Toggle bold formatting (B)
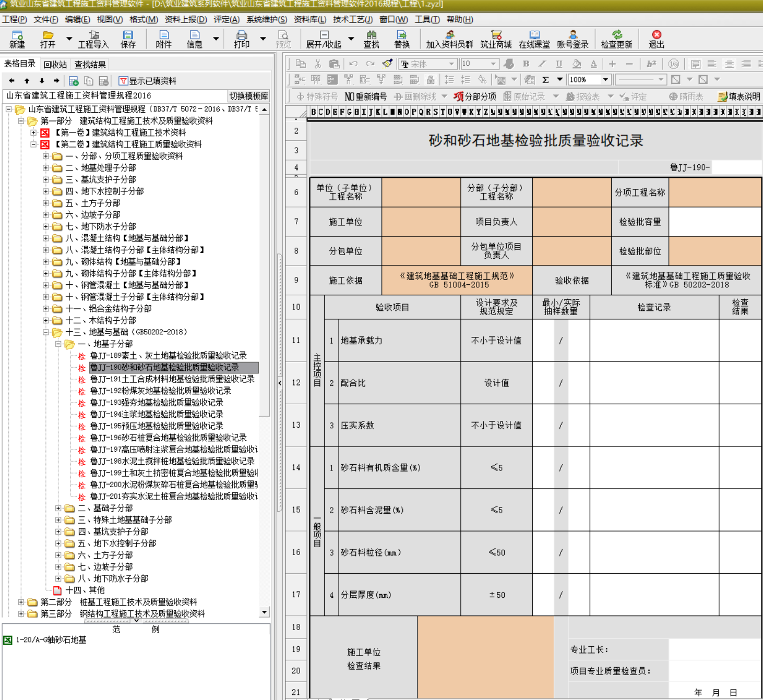The height and width of the screenshot is (700, 763). coord(526,64)
